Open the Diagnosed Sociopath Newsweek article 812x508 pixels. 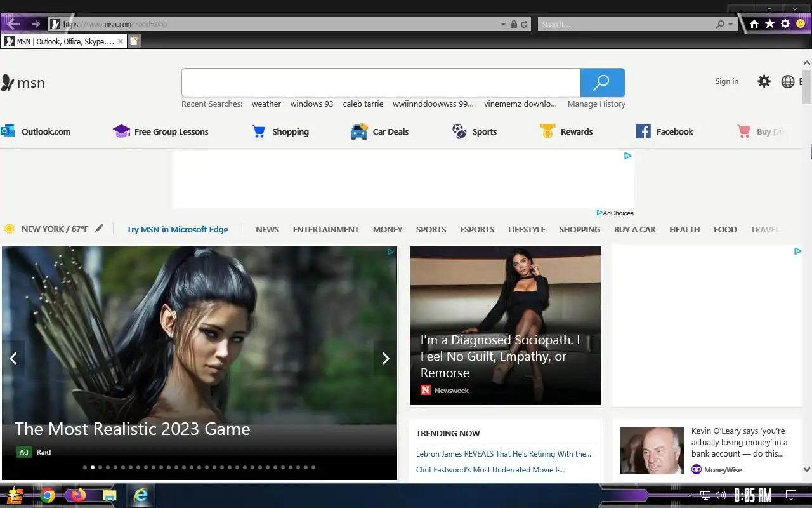(506, 326)
